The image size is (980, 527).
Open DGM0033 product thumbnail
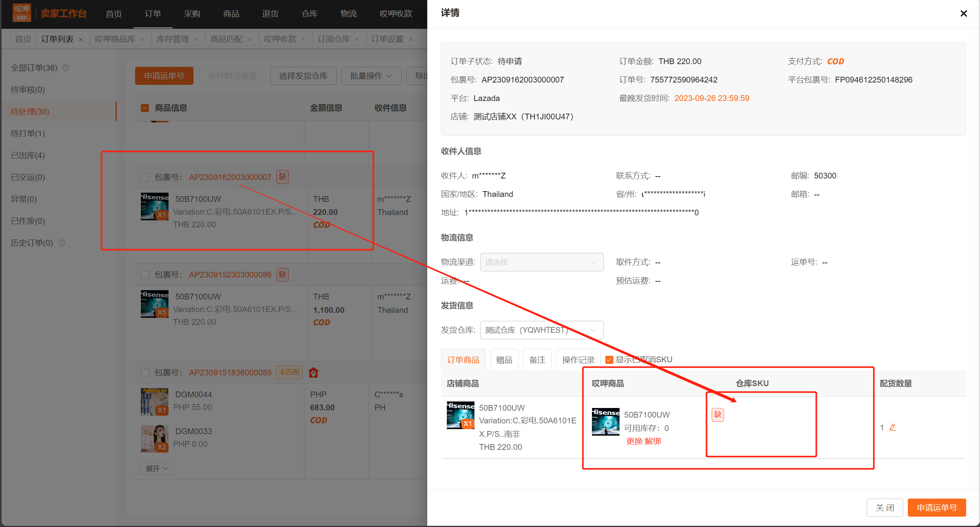(155, 439)
